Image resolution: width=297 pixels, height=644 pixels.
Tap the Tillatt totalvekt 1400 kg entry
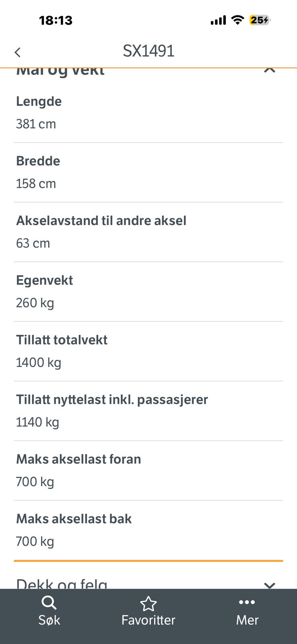(x=148, y=351)
